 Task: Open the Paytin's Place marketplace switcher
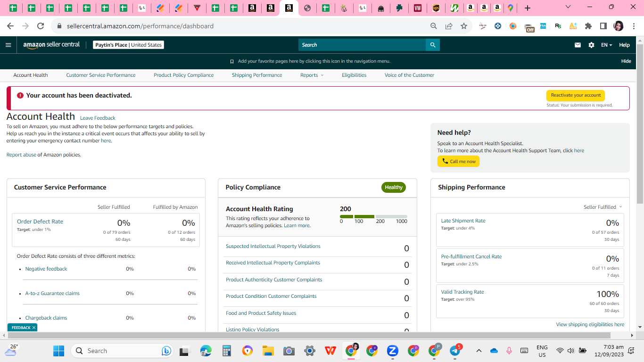128,45
